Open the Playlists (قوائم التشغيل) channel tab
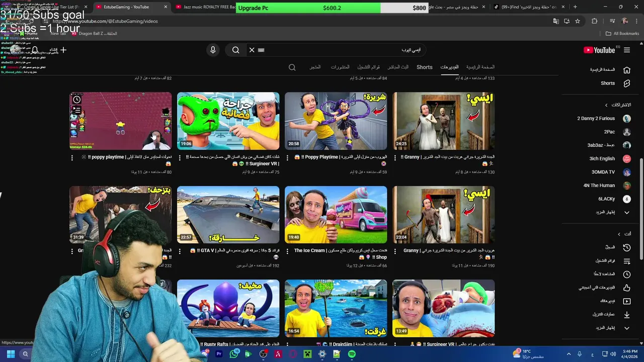The width and height of the screenshot is (644, 362). pyautogui.click(x=368, y=67)
